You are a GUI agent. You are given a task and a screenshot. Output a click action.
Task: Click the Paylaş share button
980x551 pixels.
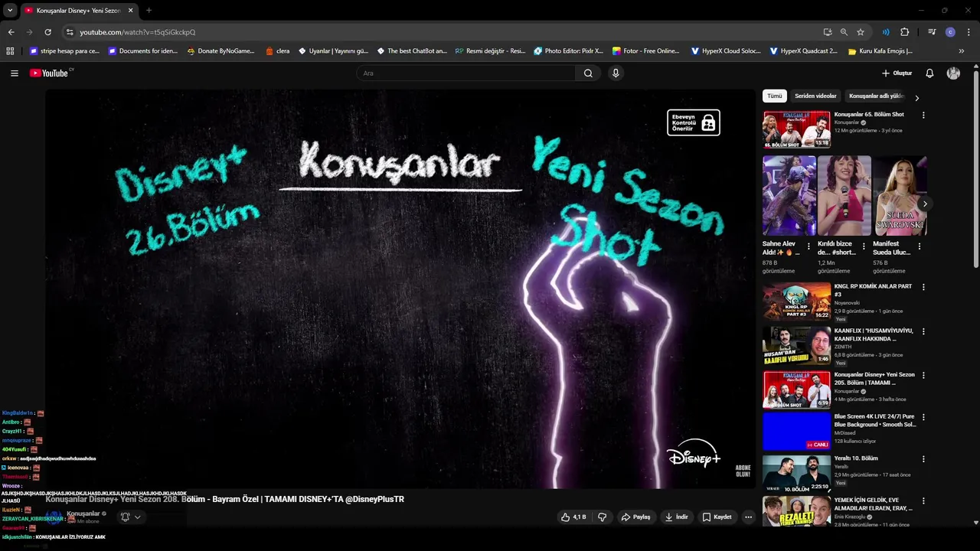pos(635,517)
